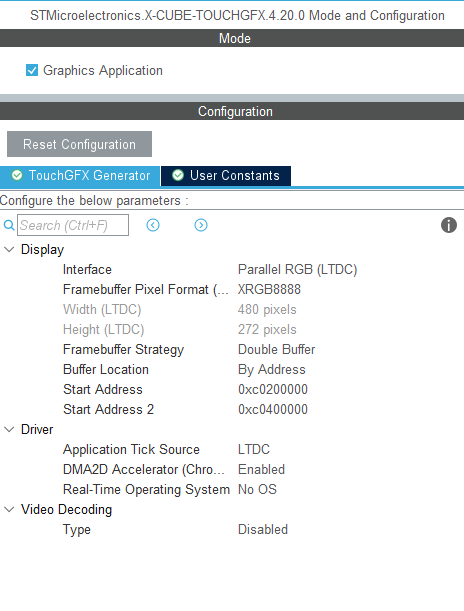The image size is (464, 611).
Task: Uncheck the Graphics Application checkbox
Action: pyautogui.click(x=32, y=71)
